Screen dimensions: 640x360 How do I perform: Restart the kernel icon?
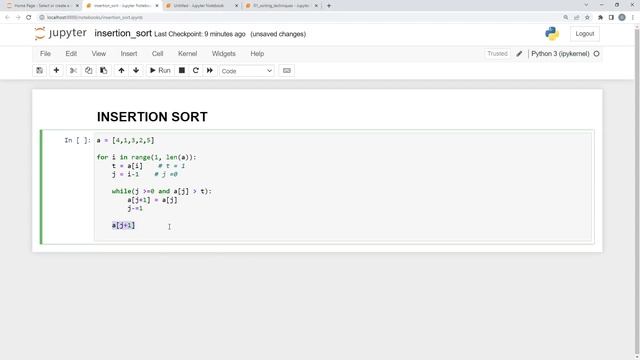196,71
